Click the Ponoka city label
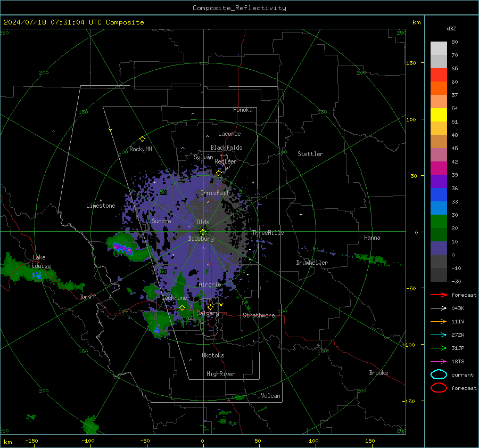The image size is (479, 448). pos(243,110)
